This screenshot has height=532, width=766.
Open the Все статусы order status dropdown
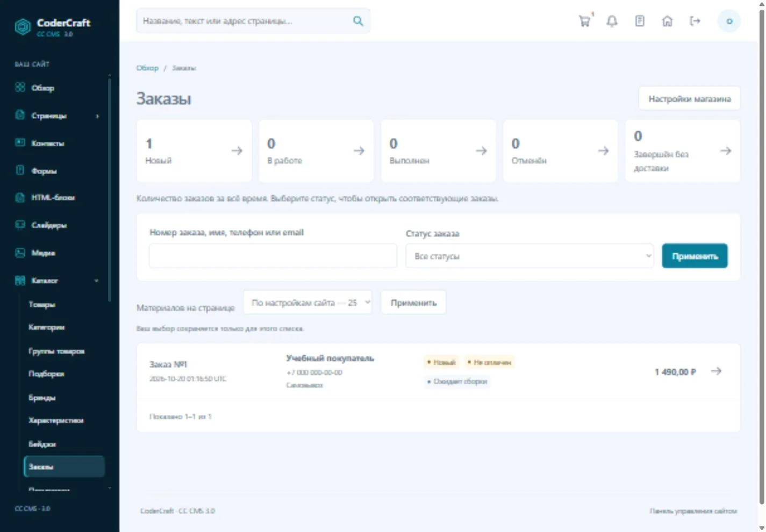[x=529, y=256]
